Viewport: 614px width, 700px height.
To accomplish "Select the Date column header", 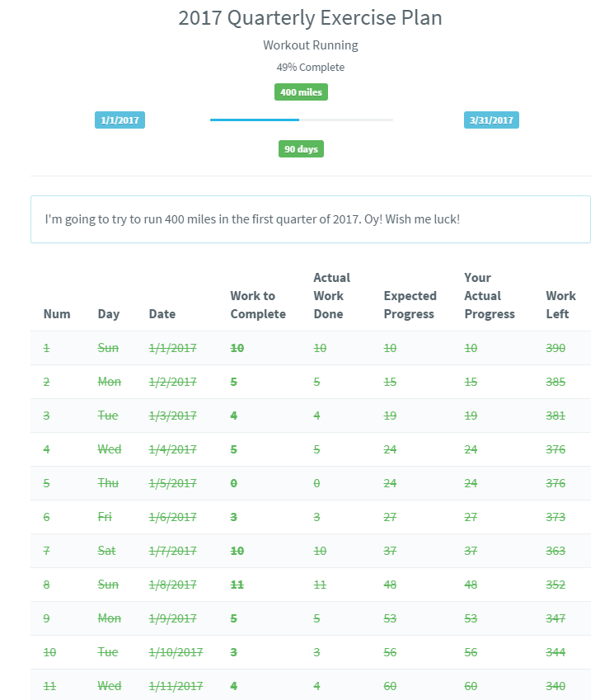I will (x=162, y=314).
